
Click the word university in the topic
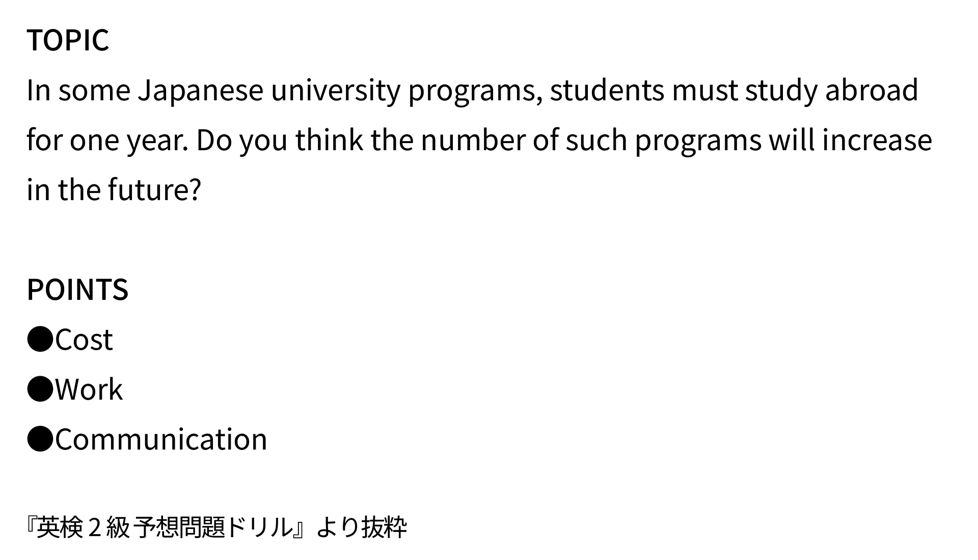(336, 91)
